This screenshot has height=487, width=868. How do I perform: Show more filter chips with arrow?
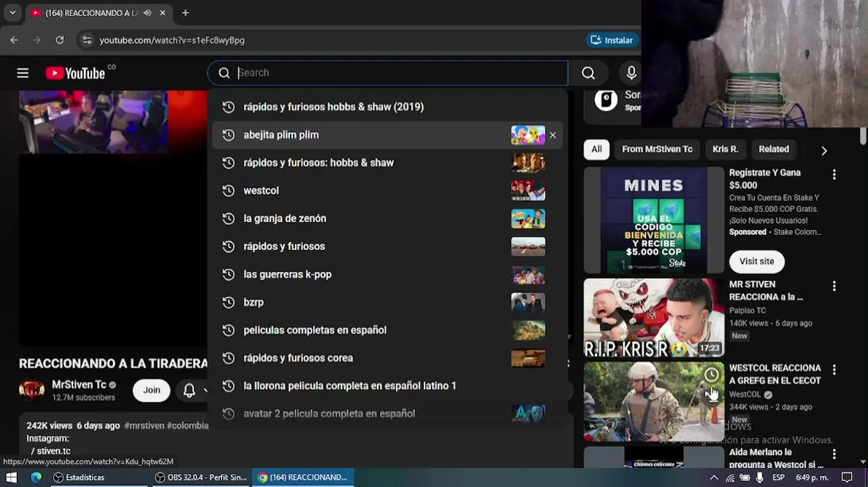823,150
